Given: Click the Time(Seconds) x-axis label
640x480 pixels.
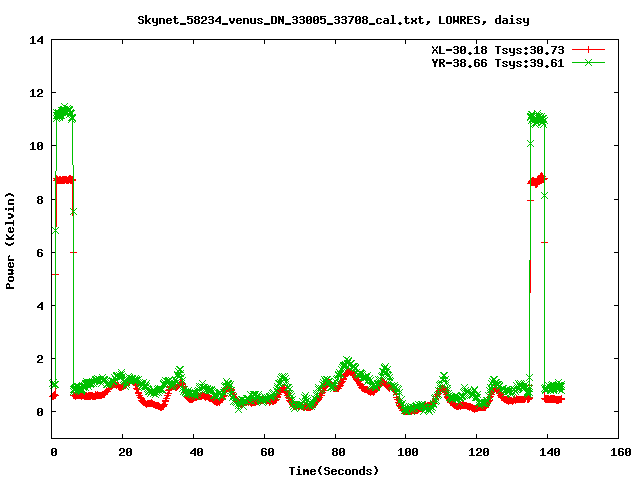Looking at the screenshot, I should pos(334,471).
